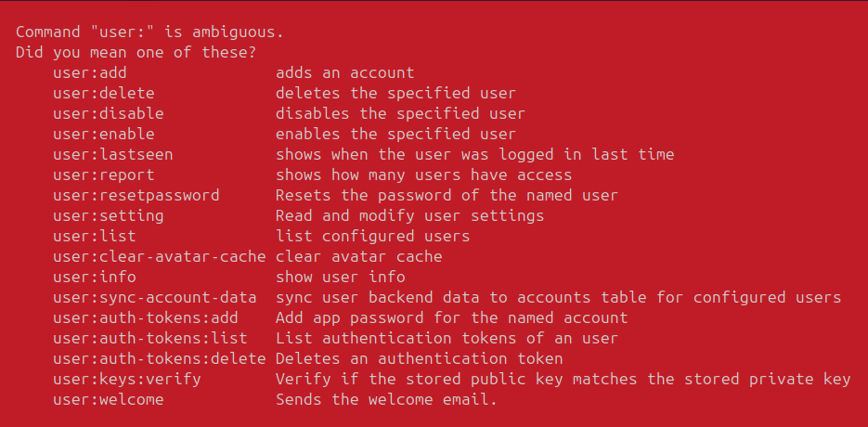Click the 'Did you mean one of these?' line
Image resolution: width=868 pixels, height=427 pixels.
(136, 52)
